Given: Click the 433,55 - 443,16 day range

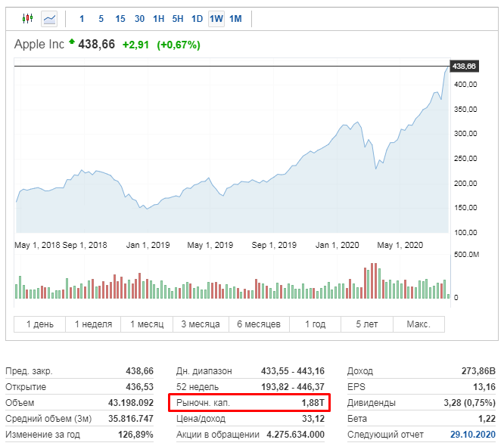Looking at the screenshot, I should point(293,371).
